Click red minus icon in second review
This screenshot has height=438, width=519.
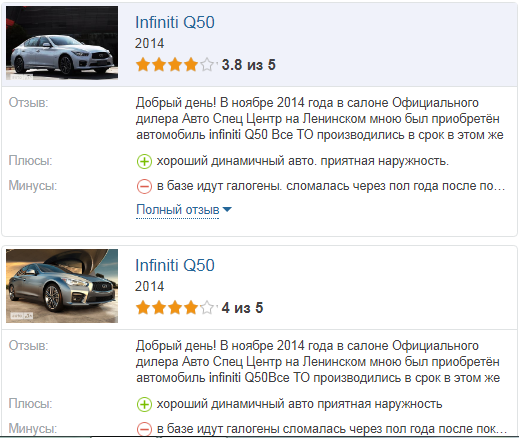(144, 429)
